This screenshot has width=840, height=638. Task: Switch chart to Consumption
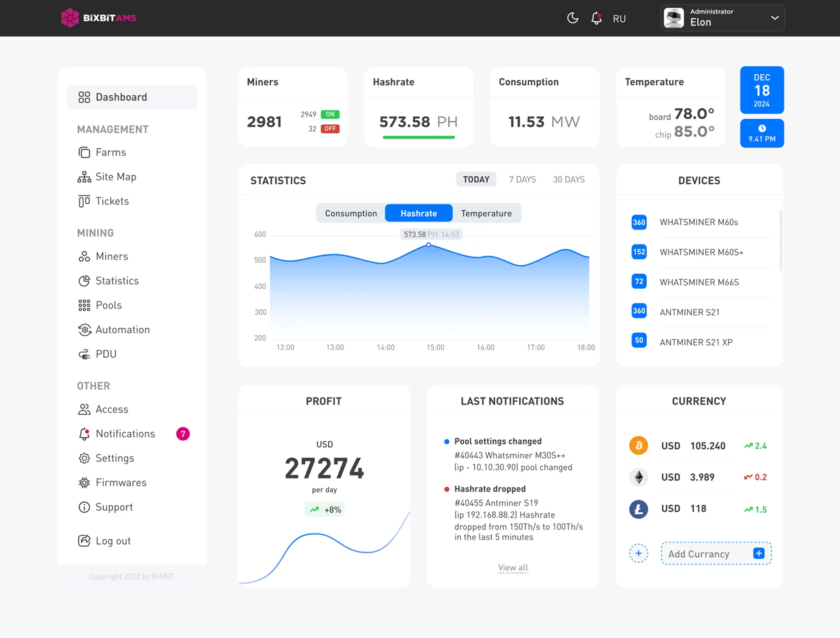point(351,214)
